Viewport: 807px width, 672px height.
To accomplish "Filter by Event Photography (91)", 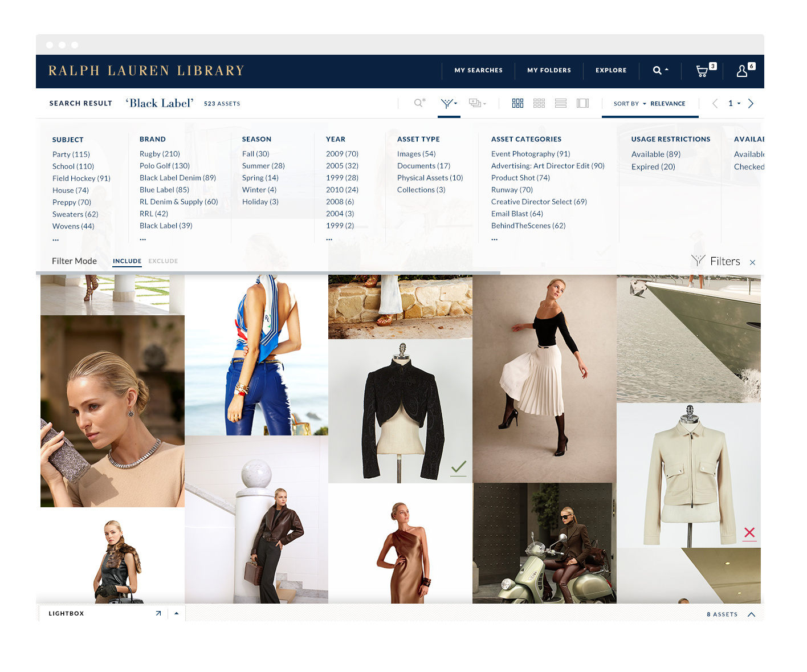I will 531,154.
